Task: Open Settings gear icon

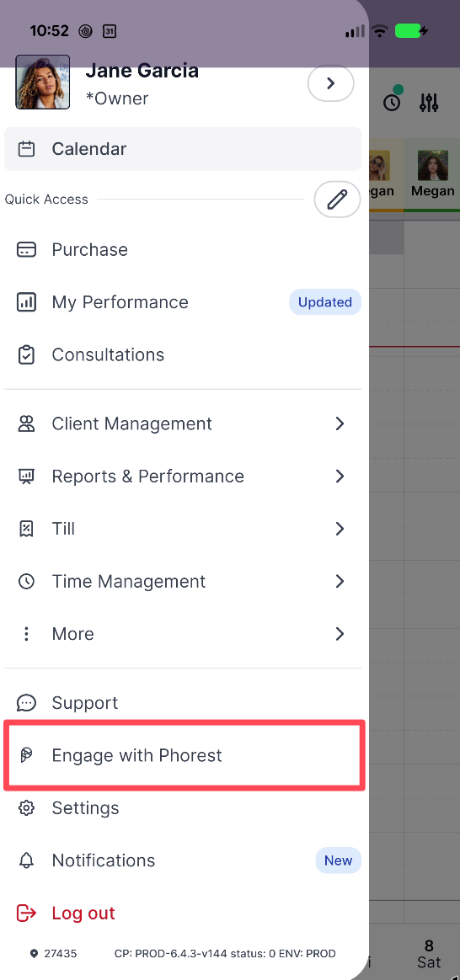Action: point(26,807)
